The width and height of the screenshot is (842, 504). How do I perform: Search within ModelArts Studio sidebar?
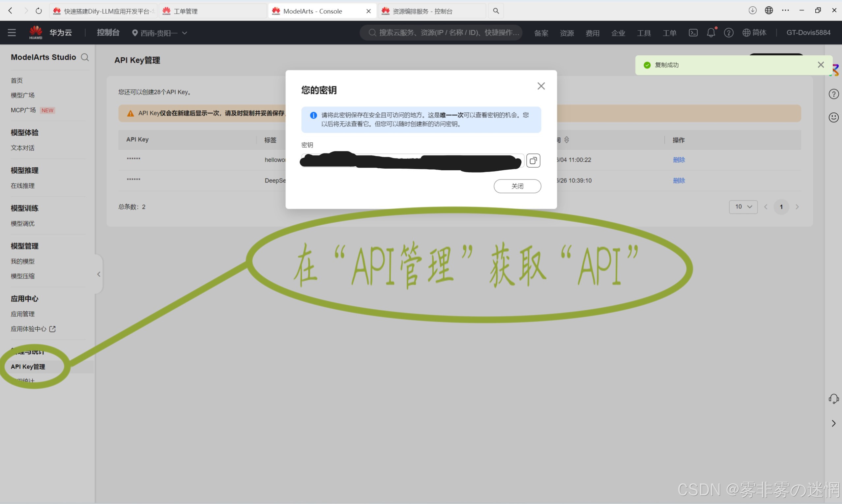pos(85,57)
